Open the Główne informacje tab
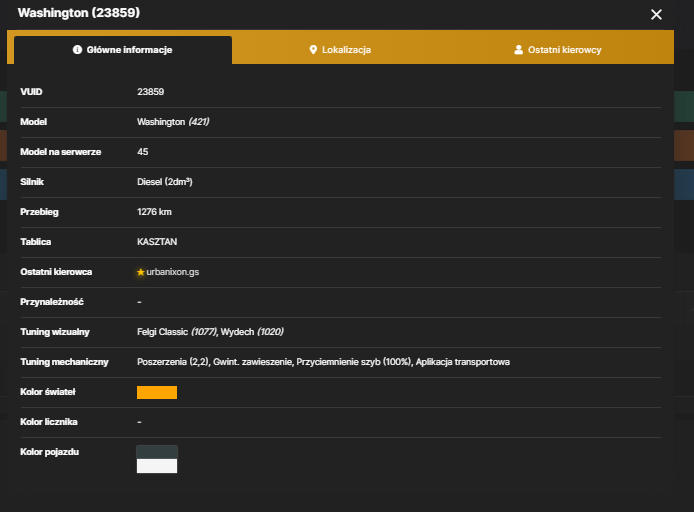 click(123, 50)
